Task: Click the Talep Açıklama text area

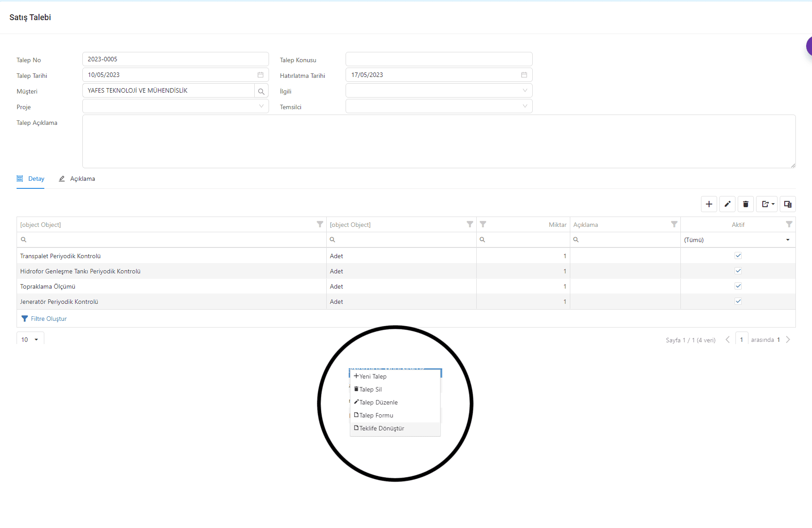Action: [x=439, y=141]
